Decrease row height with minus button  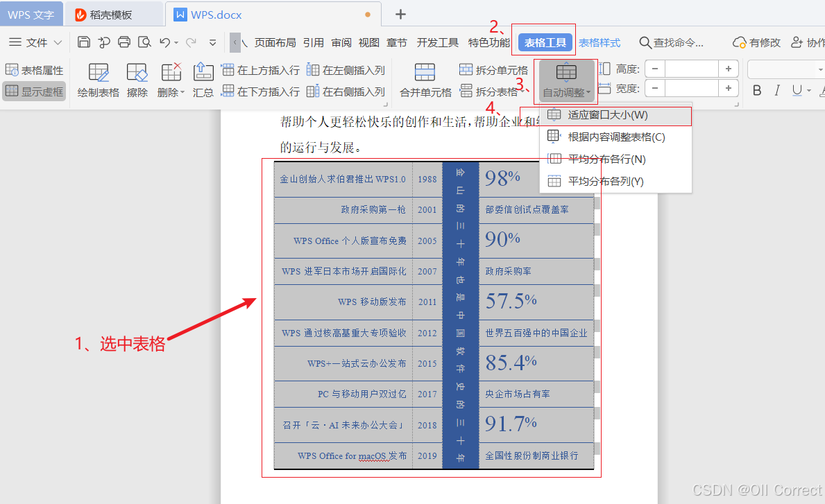click(655, 69)
